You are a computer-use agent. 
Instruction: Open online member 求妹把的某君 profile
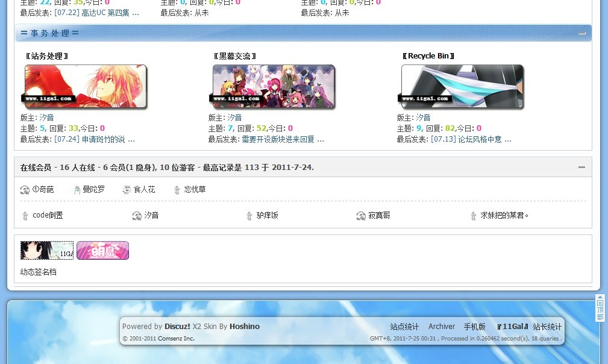point(504,215)
